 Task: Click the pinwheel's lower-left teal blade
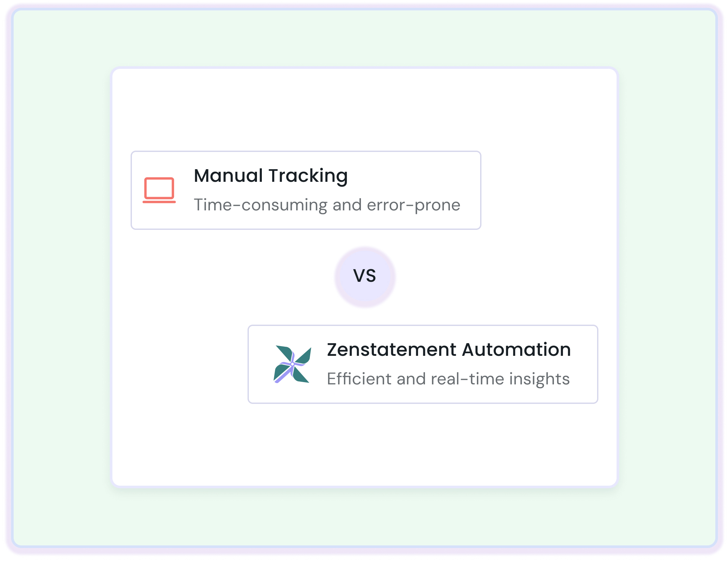(x=280, y=372)
